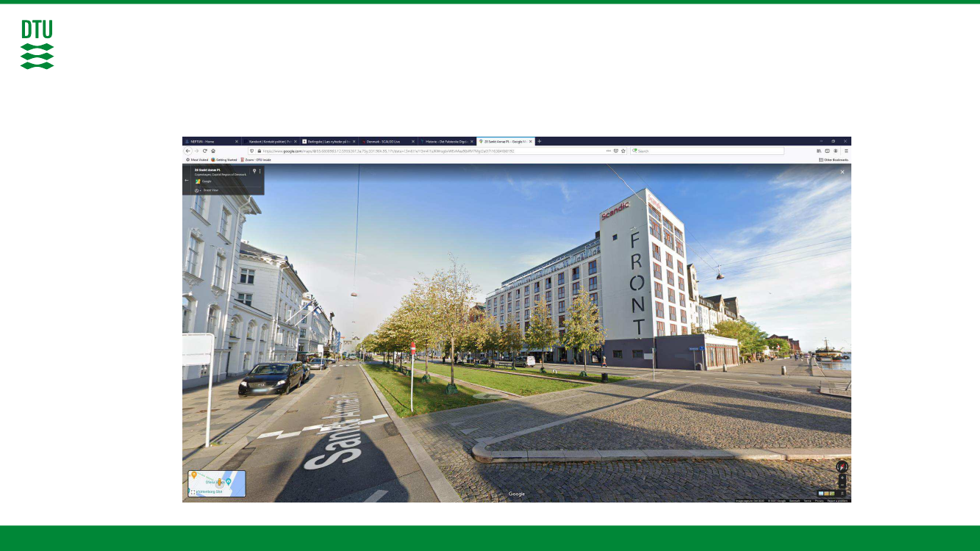Viewport: 980px width, 551px height.
Task: Click the location pin icon in address card
Action: pyautogui.click(x=254, y=170)
